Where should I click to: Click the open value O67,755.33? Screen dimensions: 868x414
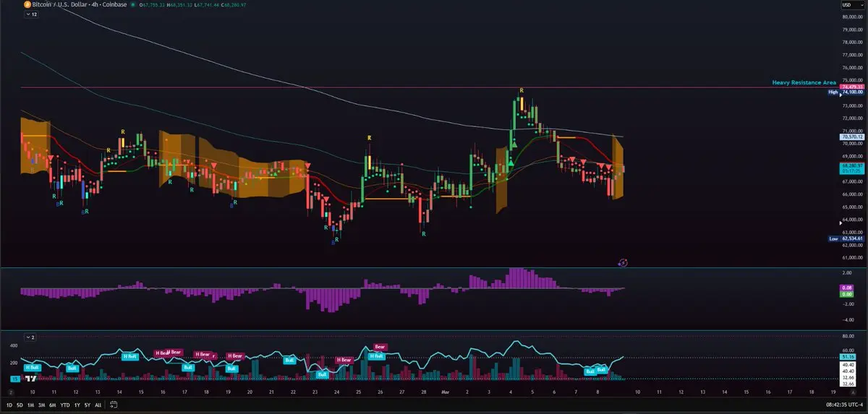click(153, 4)
